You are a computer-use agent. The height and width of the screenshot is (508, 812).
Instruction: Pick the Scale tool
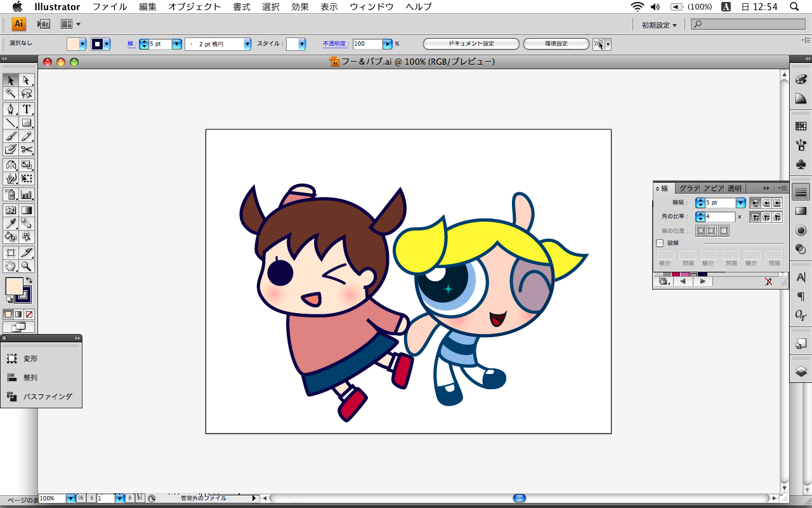(27, 165)
